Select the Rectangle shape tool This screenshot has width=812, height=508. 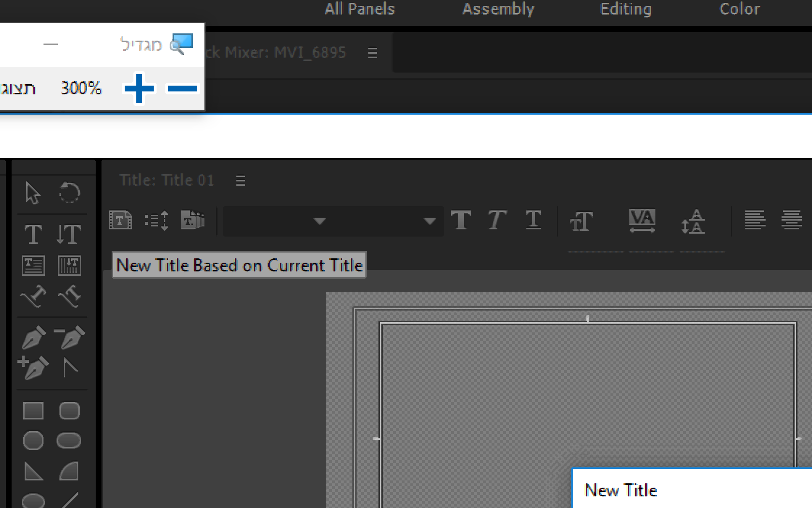pyautogui.click(x=33, y=411)
